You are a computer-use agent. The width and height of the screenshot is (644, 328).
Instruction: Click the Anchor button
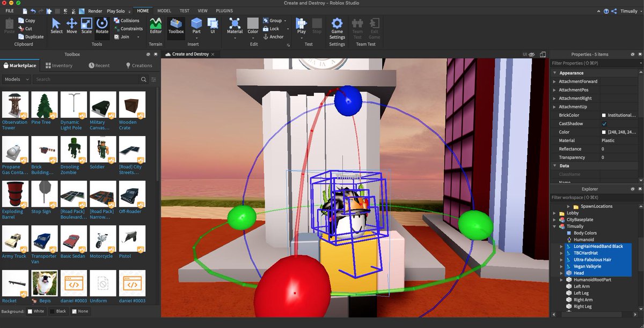(273, 36)
